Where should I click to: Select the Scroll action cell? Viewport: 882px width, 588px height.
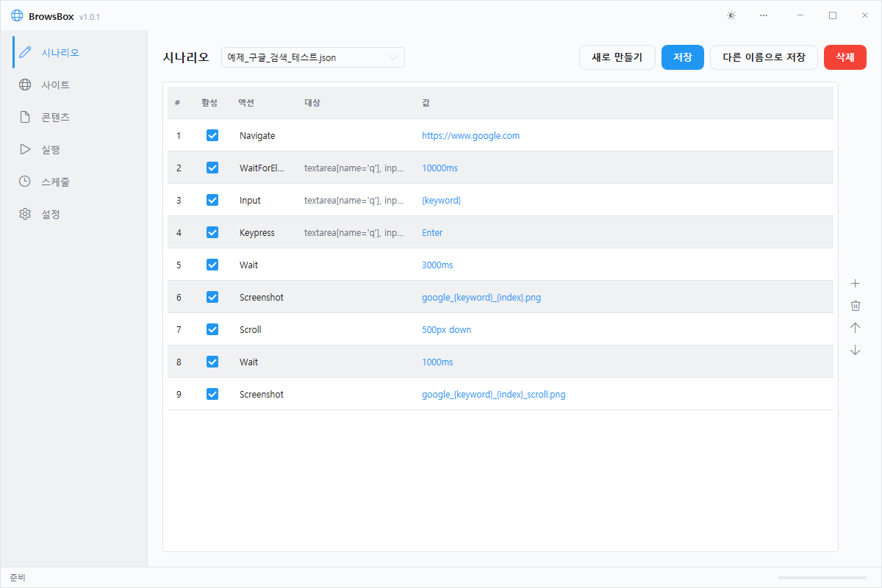pyautogui.click(x=250, y=329)
